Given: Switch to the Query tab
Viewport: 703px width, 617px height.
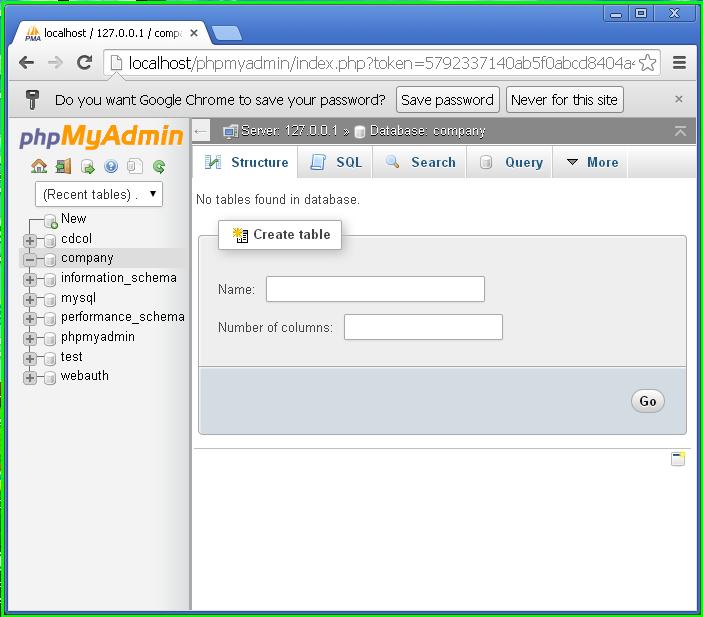Looking at the screenshot, I should [x=510, y=162].
